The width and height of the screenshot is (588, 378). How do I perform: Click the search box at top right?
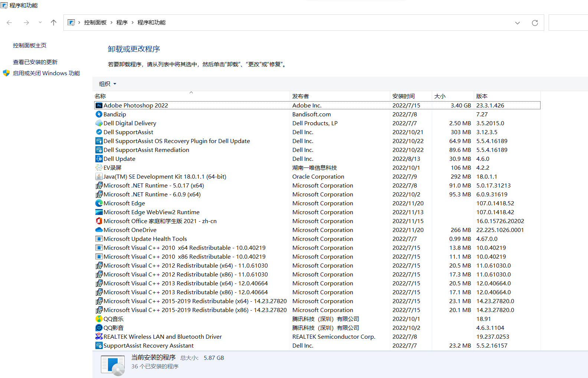(568, 23)
